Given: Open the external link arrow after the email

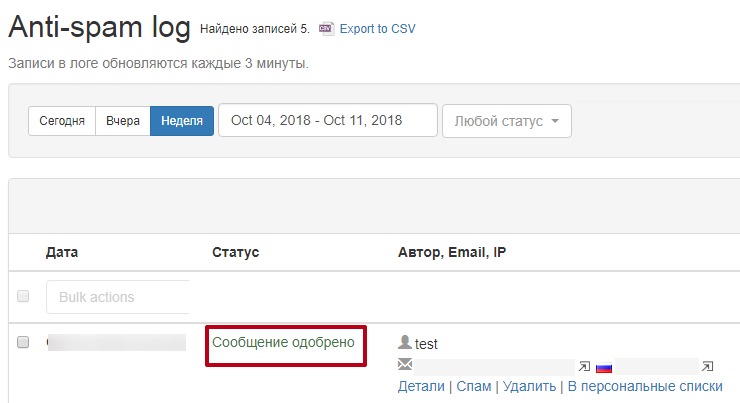Looking at the screenshot, I should click(x=584, y=366).
